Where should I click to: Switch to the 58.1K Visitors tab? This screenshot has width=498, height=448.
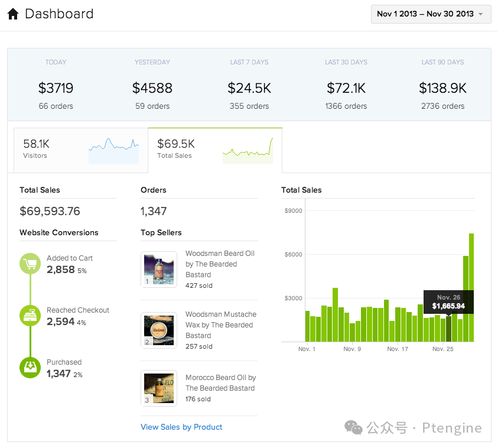[80, 150]
